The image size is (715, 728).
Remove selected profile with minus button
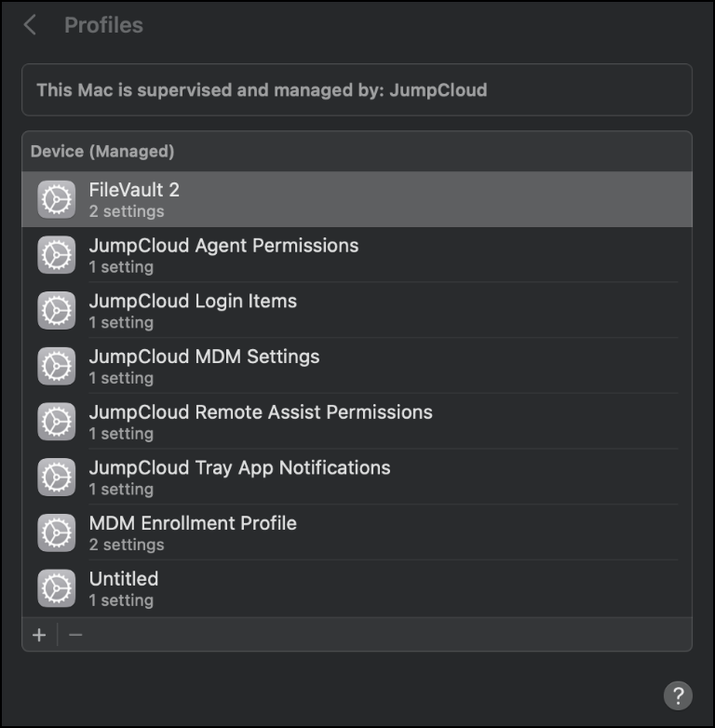pyautogui.click(x=75, y=635)
